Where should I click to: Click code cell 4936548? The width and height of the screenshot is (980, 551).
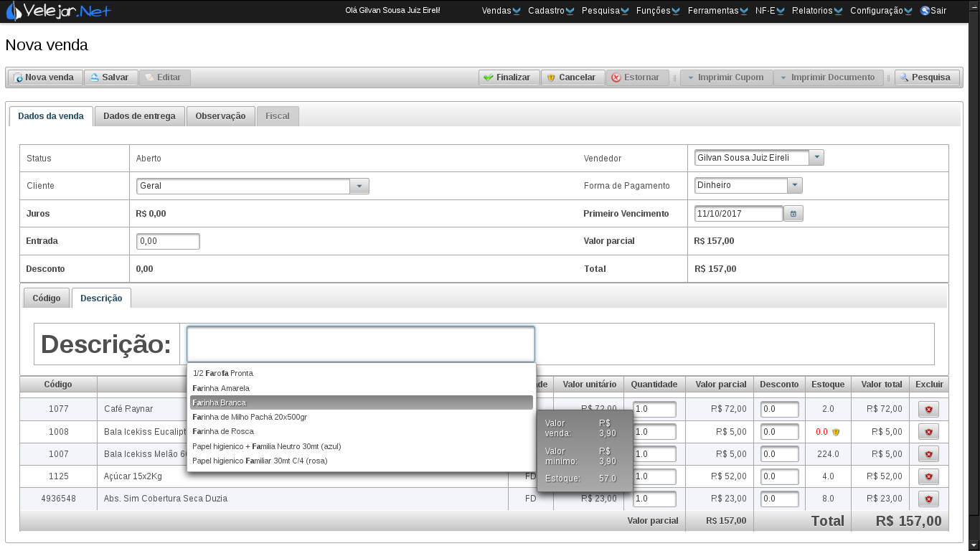58,499
